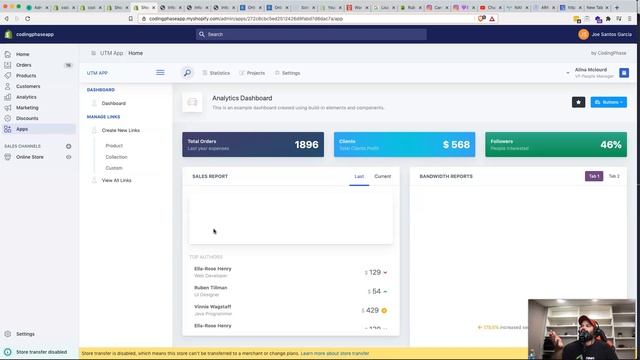The image size is (640, 360).
Task: Click the browser address bar
Action: [x=306, y=19]
